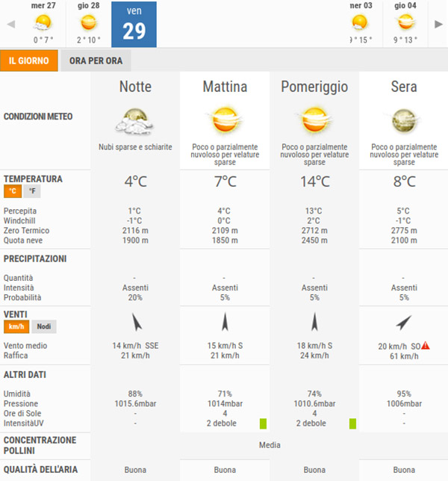Screen dimensions: 448x481
Task: Set wind speed units to Nodi
Action: pyautogui.click(x=44, y=326)
